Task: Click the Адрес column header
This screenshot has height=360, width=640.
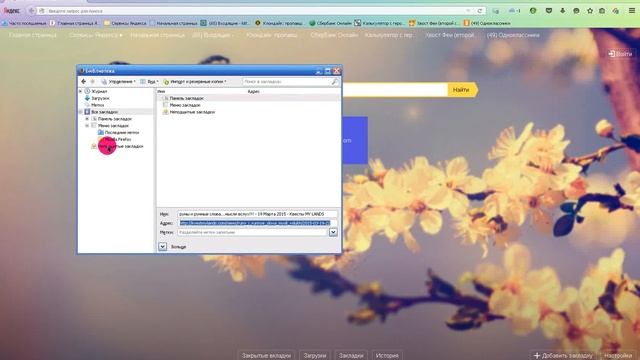Action: 253,91
